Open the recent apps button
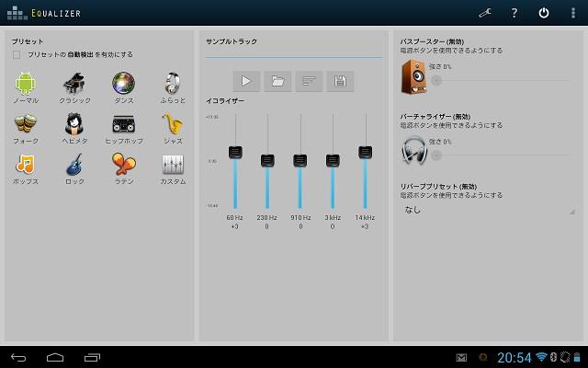The image size is (588, 368). pyautogui.click(x=92, y=358)
